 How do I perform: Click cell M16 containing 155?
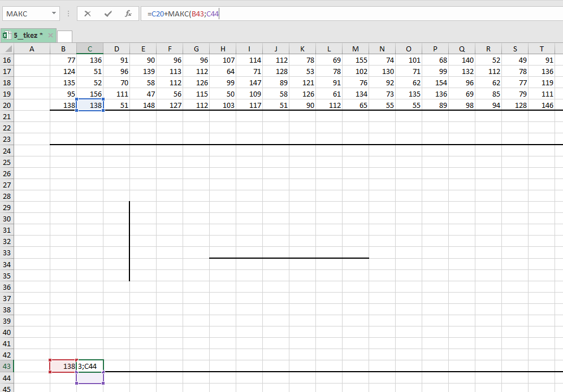point(356,60)
